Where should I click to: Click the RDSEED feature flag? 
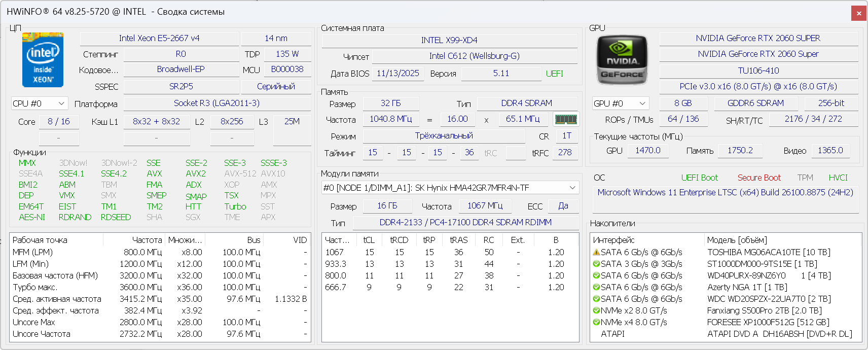[116, 217]
